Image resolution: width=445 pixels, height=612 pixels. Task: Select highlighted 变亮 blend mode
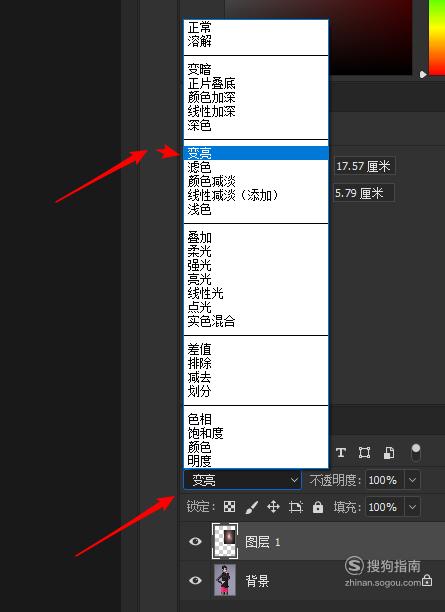tap(256, 153)
